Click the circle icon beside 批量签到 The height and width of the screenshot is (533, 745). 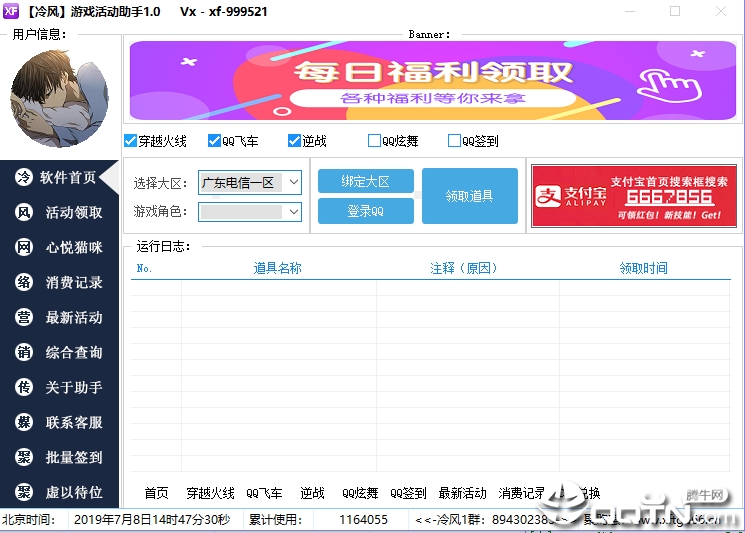tap(24, 457)
